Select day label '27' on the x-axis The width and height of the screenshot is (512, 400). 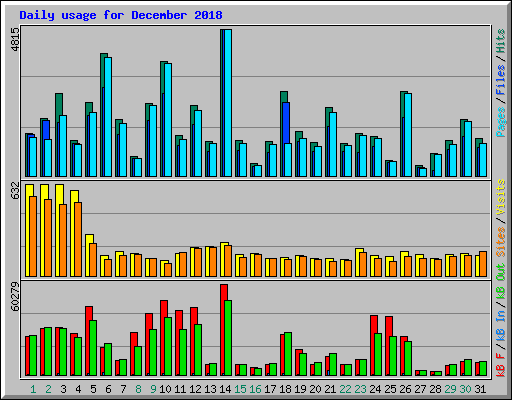(x=420, y=389)
